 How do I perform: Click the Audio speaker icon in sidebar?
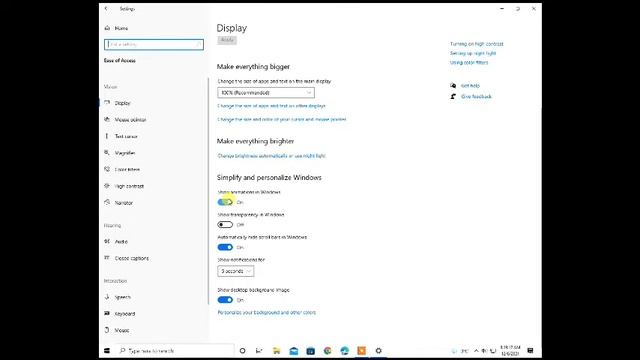tap(107, 241)
